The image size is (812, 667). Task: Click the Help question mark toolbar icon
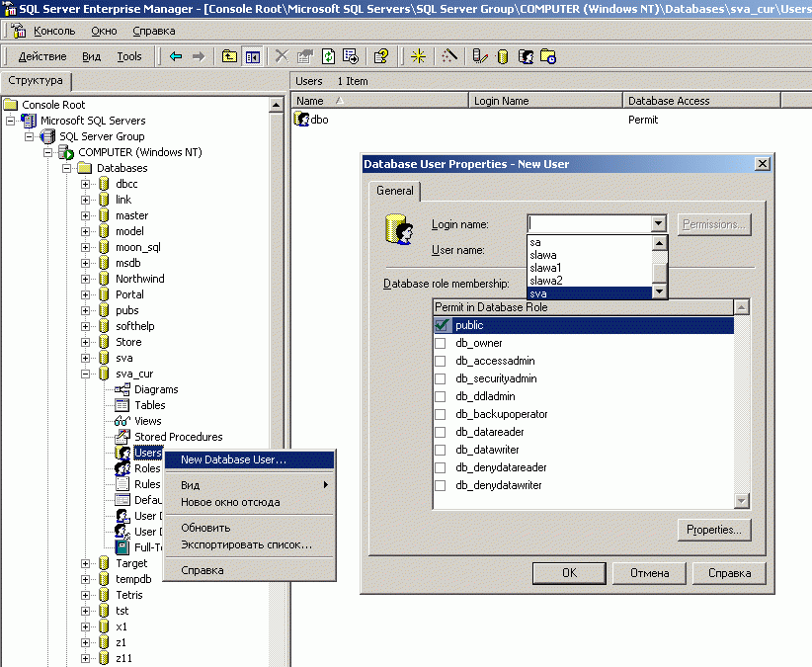click(x=381, y=56)
